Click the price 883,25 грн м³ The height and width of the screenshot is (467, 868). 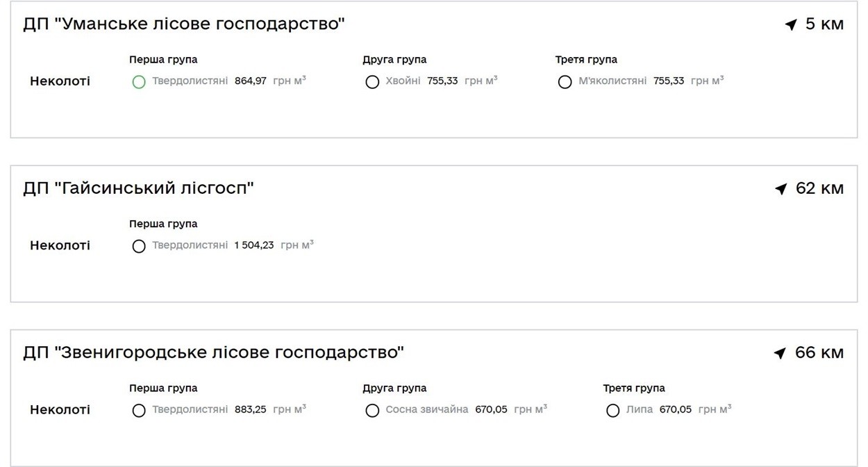click(x=270, y=409)
